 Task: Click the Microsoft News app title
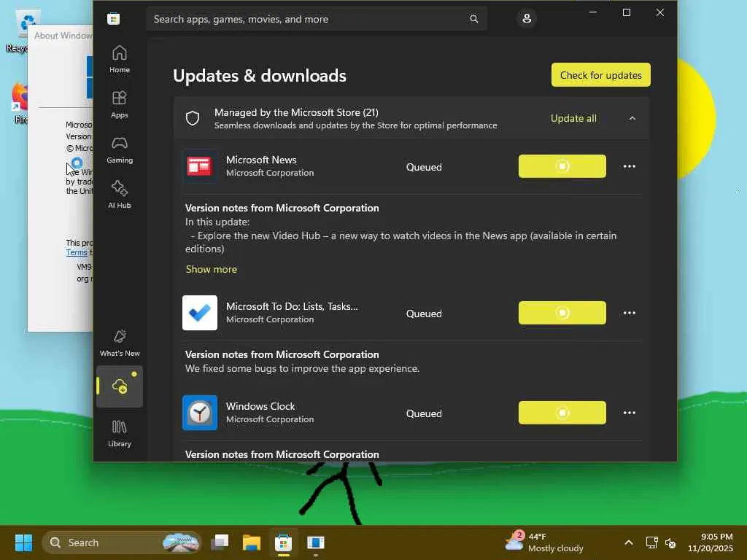click(261, 160)
